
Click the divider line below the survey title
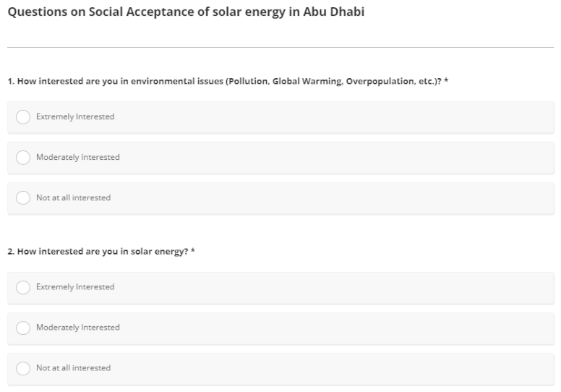[280, 48]
